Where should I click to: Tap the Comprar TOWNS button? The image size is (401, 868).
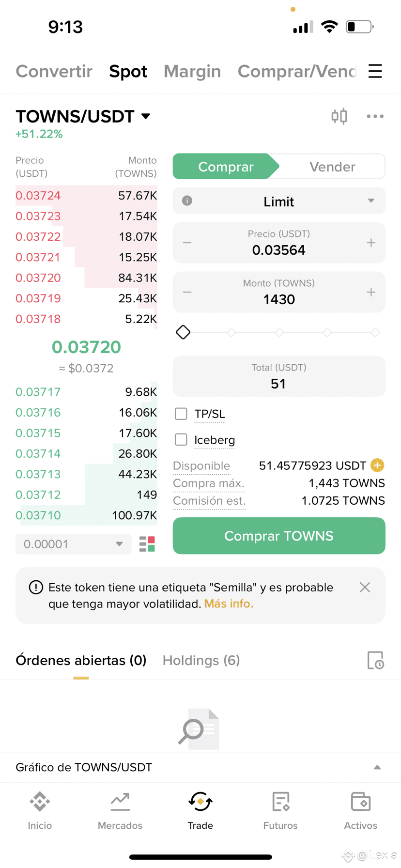click(279, 536)
